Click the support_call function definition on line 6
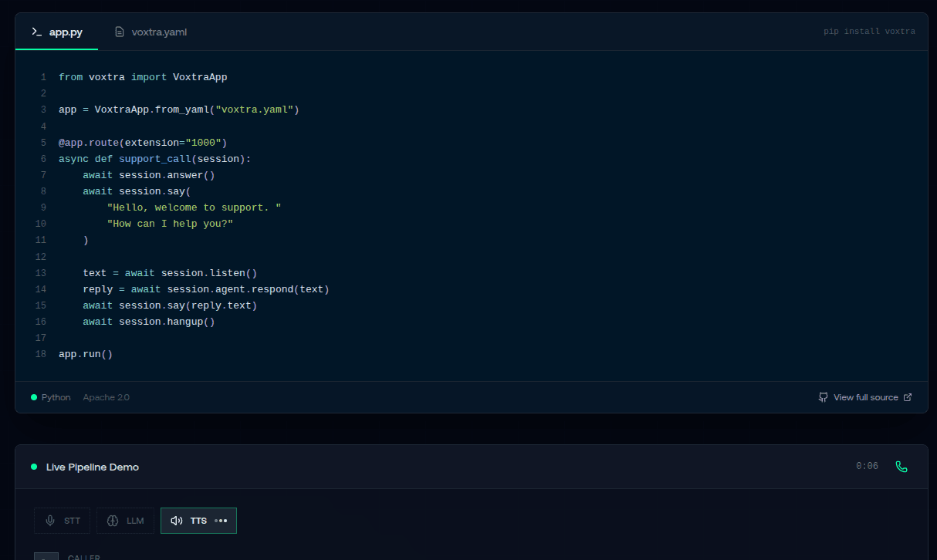 (x=155, y=159)
